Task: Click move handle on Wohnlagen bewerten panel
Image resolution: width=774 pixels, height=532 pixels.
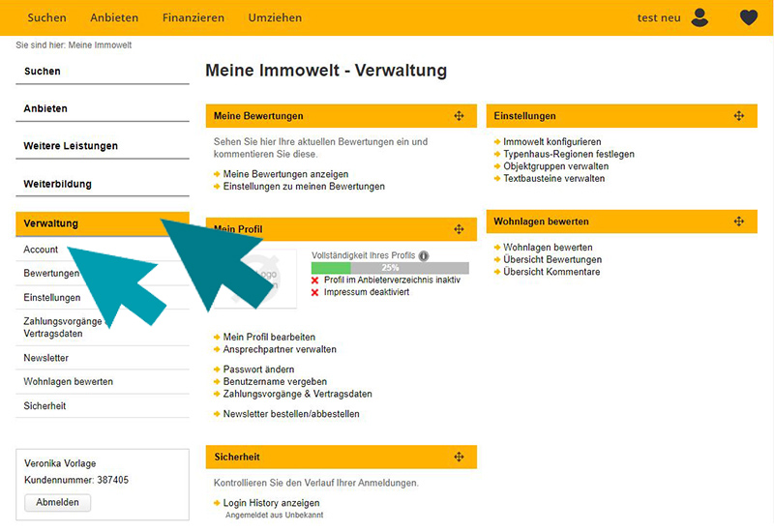Action: pos(739,222)
